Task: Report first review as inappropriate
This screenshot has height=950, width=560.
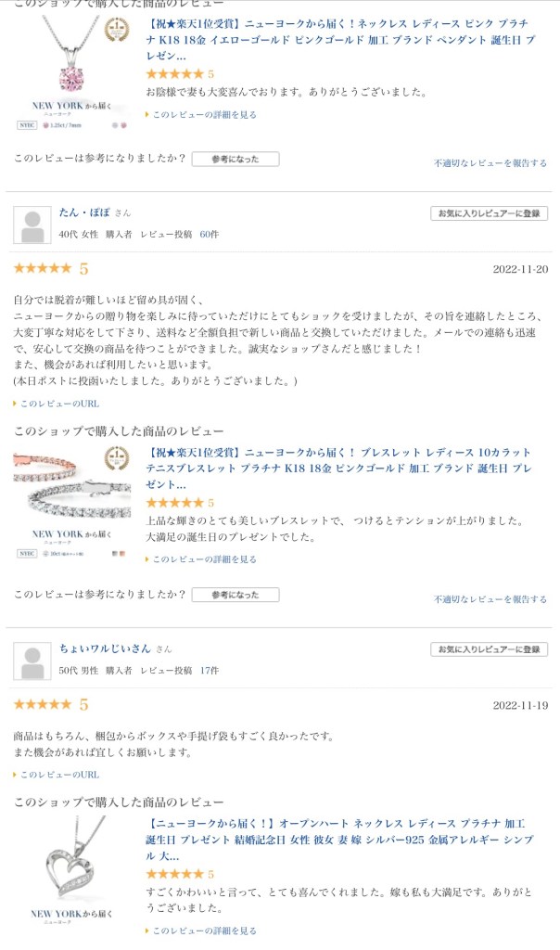Action: tap(490, 163)
